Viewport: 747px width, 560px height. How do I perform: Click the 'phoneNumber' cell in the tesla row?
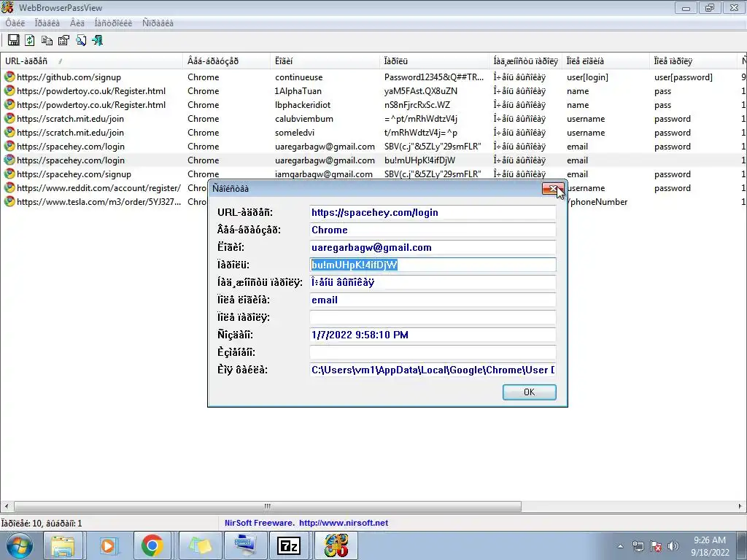(598, 202)
